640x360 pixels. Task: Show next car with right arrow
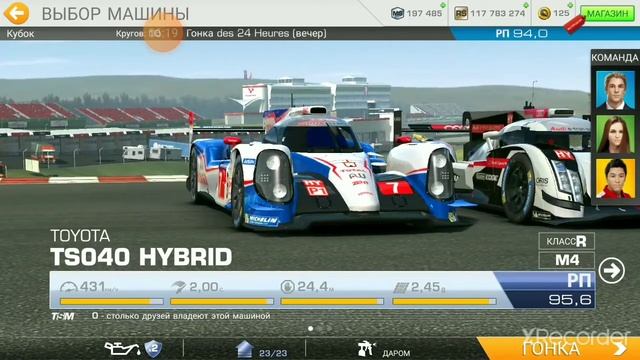(611, 270)
